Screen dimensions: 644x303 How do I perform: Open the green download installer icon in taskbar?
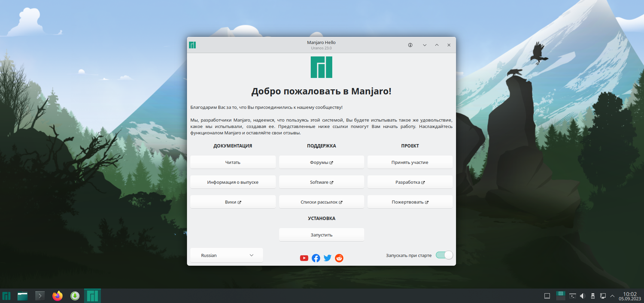pyautogui.click(x=75, y=296)
